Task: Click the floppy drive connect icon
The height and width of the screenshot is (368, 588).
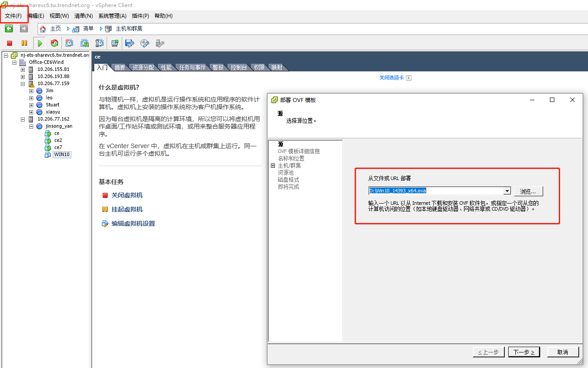Action: click(x=130, y=43)
